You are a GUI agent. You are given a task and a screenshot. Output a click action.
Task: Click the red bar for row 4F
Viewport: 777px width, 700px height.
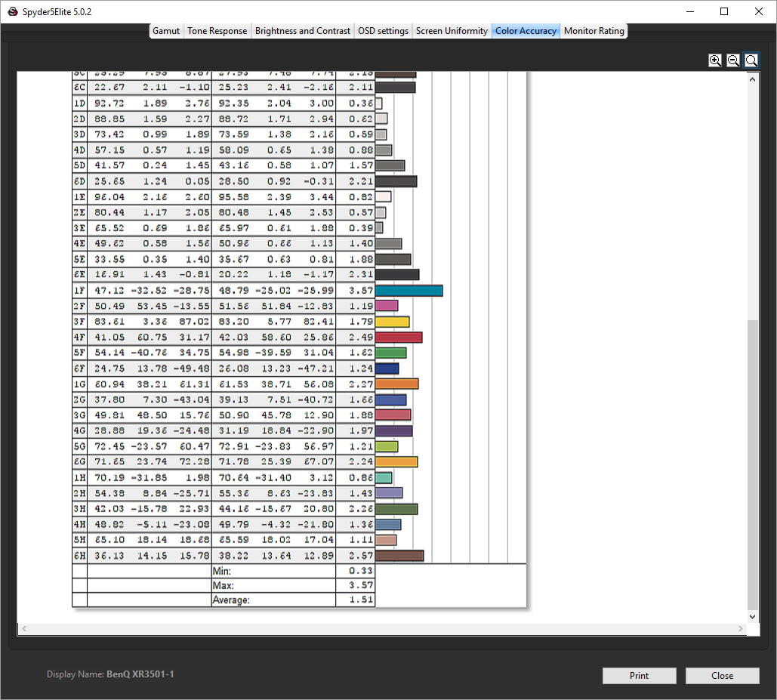pyautogui.click(x=399, y=338)
